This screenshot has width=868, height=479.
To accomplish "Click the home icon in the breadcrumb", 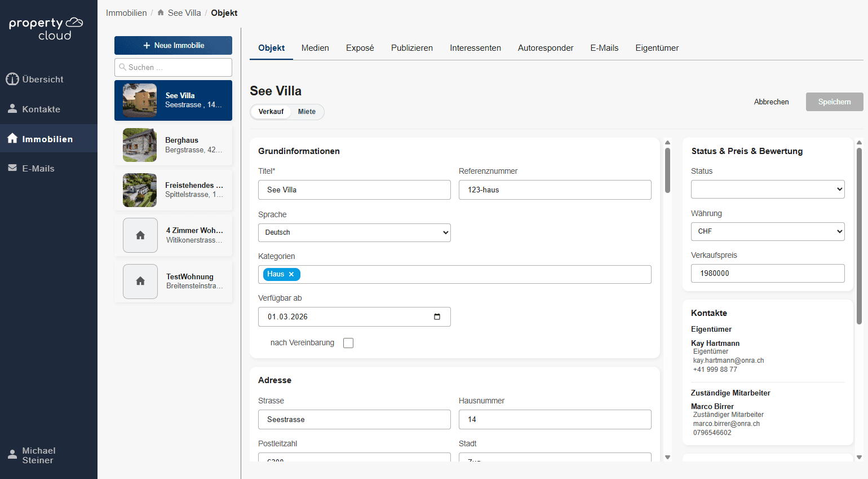I will point(161,12).
